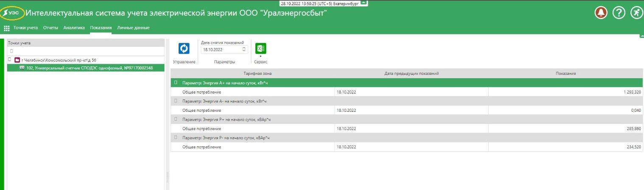Click the Excel export icon
The width and height of the screenshot is (644, 190).
[260, 48]
